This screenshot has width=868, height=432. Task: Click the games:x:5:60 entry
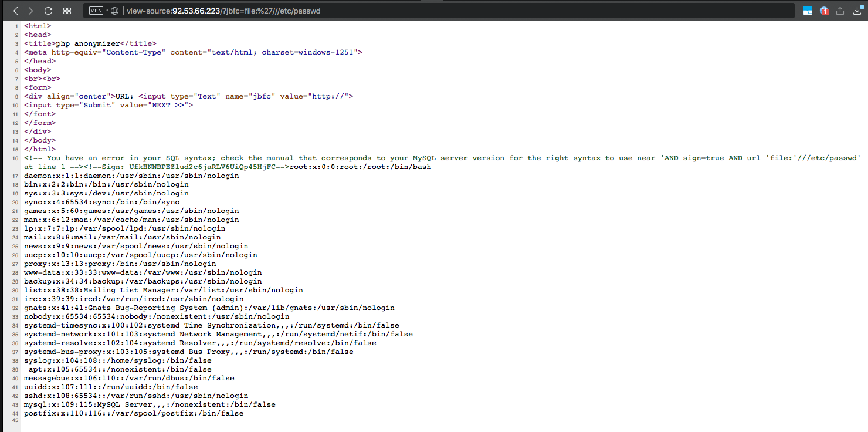tap(131, 211)
